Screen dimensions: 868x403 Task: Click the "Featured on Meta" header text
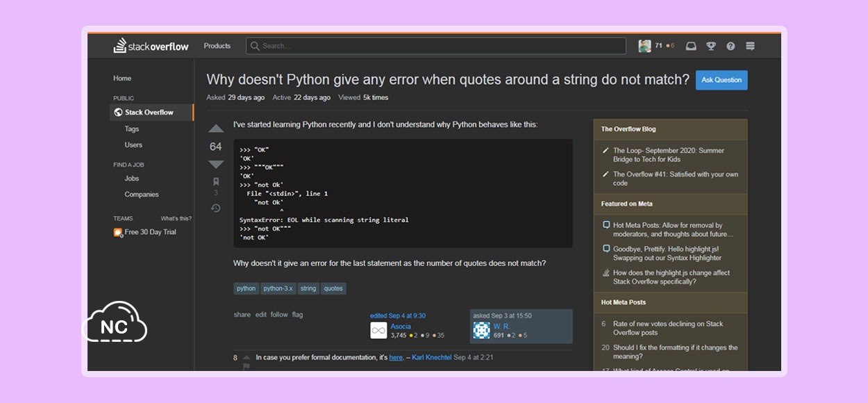627,204
